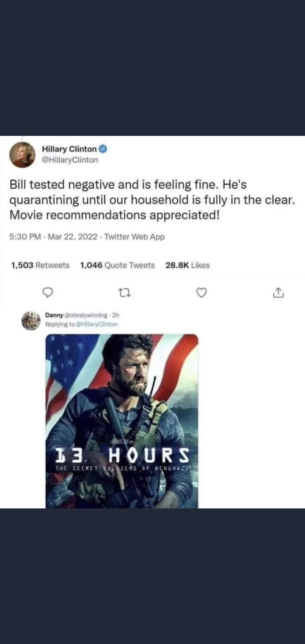This screenshot has height=644, width=305.
Task: Open the Danny reply author name
Action: click(54, 315)
